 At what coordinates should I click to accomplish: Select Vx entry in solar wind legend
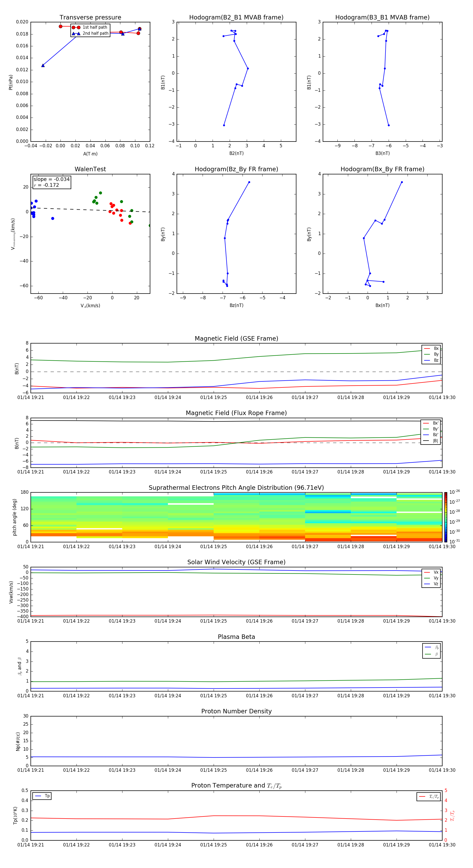click(431, 573)
